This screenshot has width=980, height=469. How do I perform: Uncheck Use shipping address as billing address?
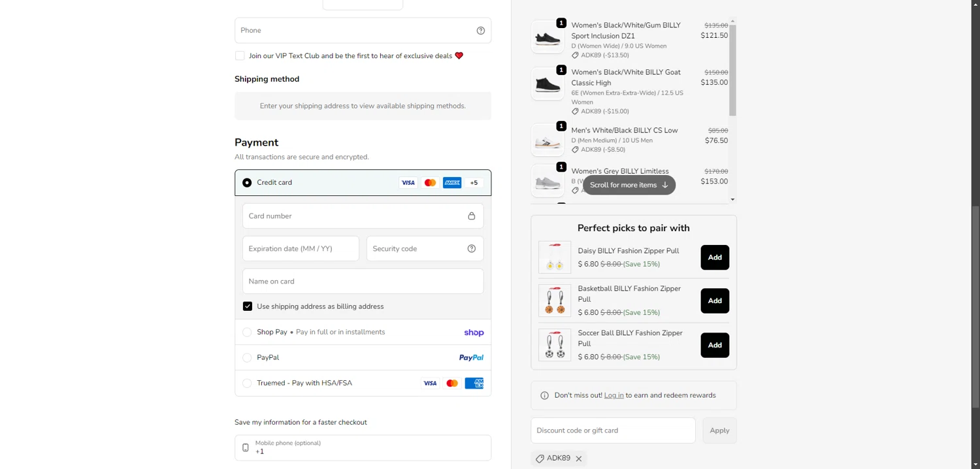tap(248, 306)
